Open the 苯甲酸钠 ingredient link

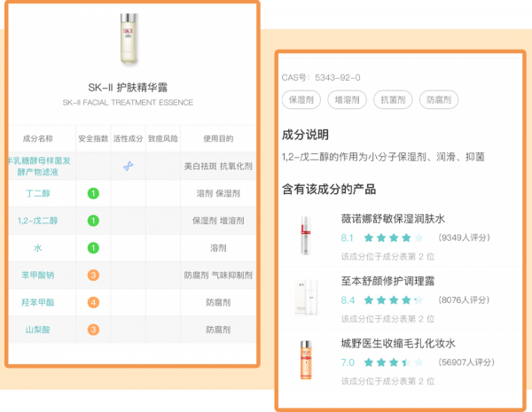click(37, 275)
